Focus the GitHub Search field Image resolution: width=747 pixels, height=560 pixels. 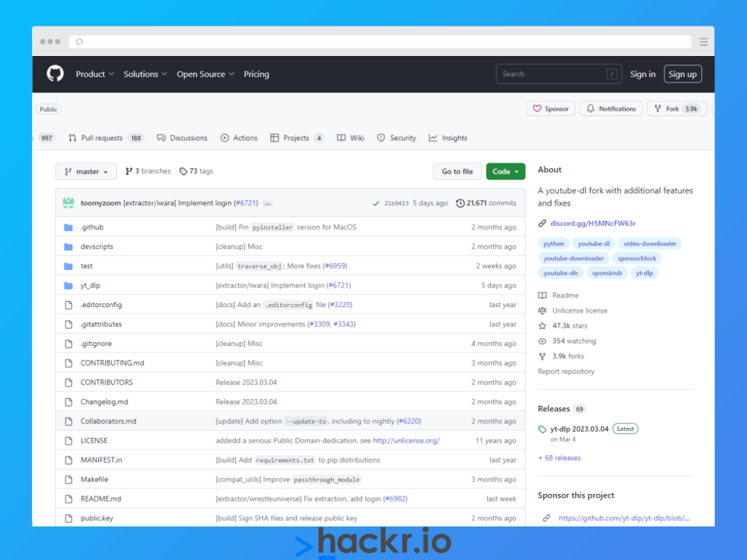tap(559, 74)
